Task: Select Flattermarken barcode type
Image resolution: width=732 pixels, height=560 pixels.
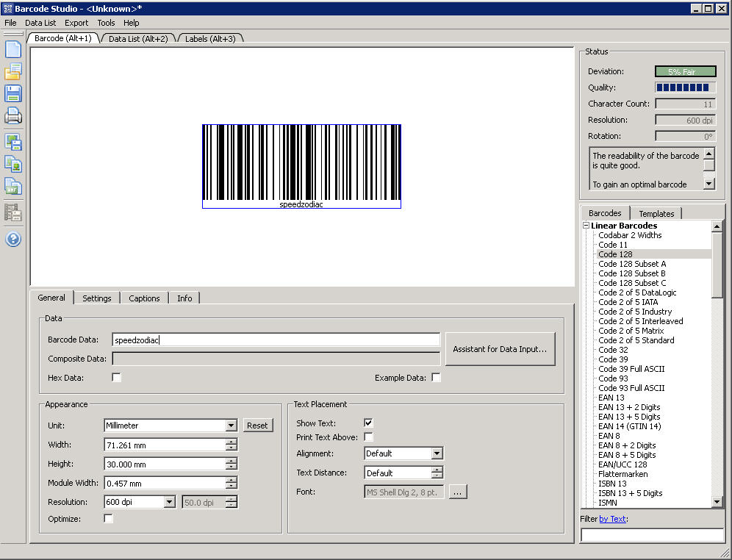Action: (x=622, y=474)
